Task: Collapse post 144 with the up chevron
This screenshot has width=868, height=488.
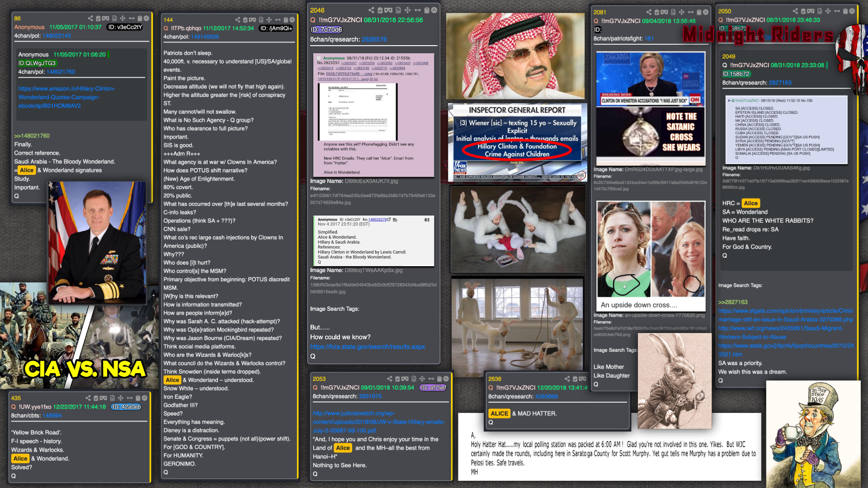Action: pos(292,20)
